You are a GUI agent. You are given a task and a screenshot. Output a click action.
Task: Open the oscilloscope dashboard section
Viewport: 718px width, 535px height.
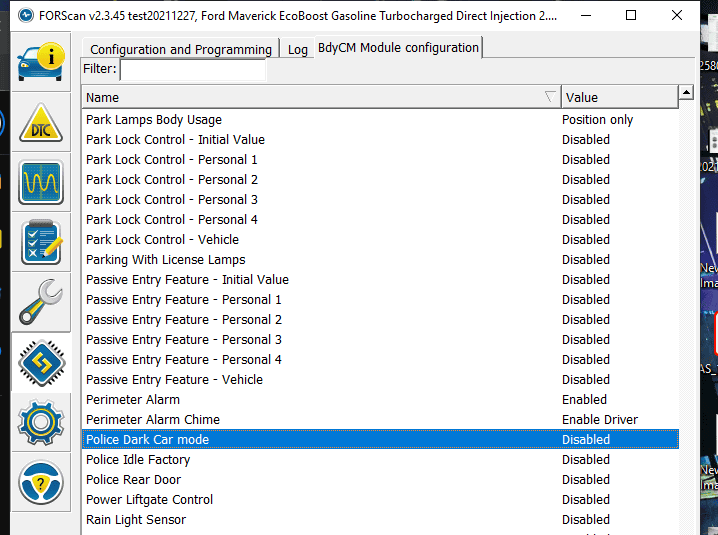[41, 182]
